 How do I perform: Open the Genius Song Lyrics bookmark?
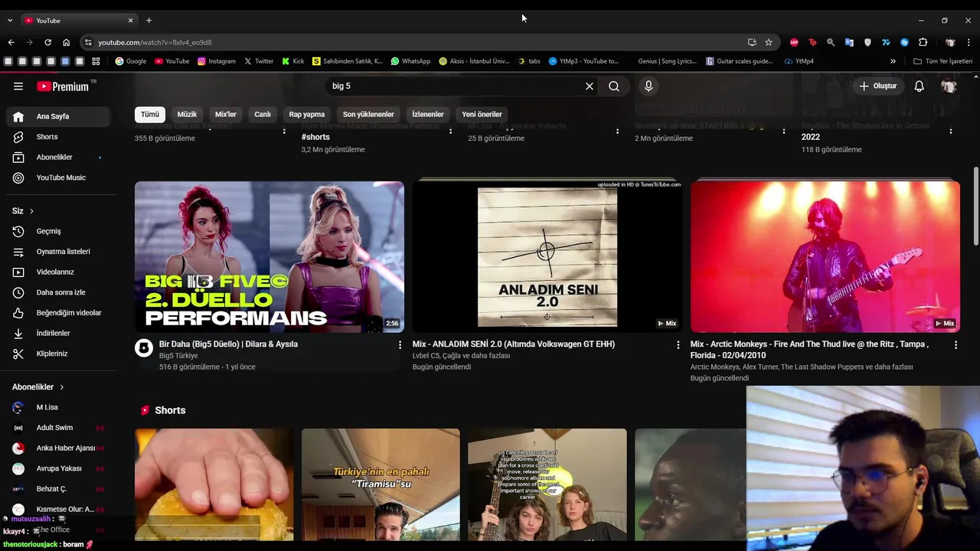[667, 61]
